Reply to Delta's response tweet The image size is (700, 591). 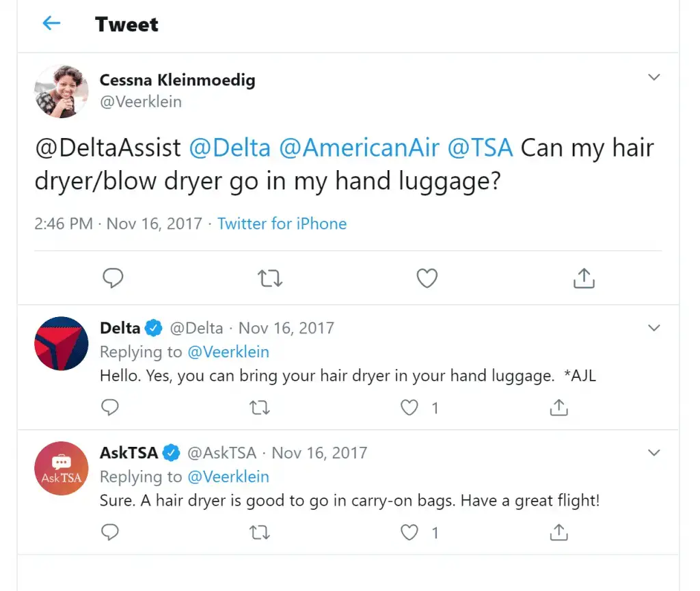(x=110, y=408)
